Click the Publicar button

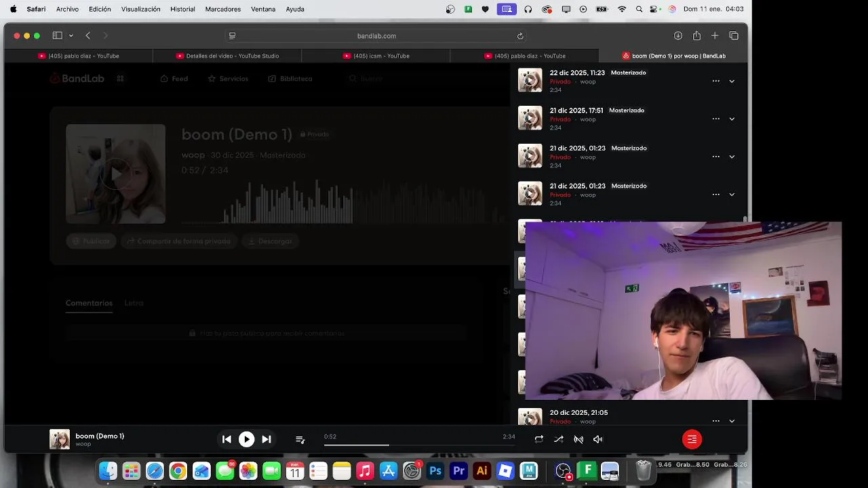[91, 241]
